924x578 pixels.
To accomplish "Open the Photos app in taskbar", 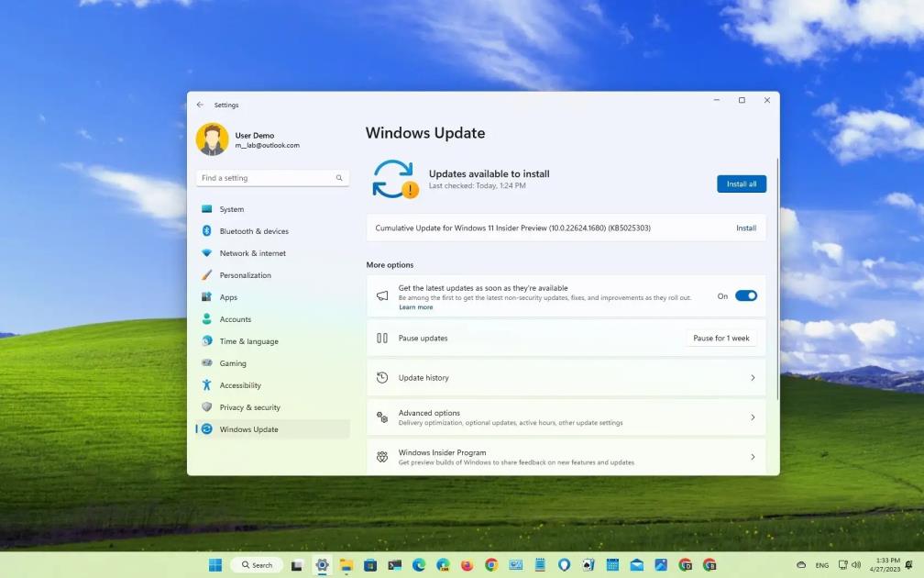I will 661,565.
